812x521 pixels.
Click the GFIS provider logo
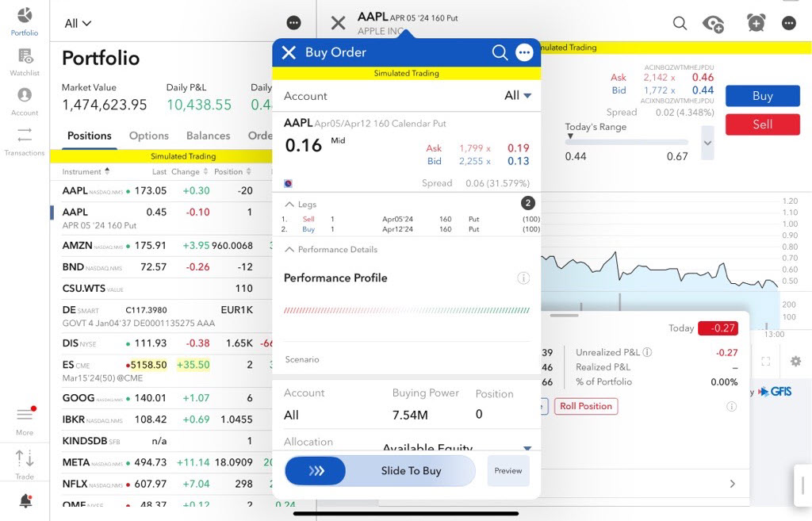(775, 392)
